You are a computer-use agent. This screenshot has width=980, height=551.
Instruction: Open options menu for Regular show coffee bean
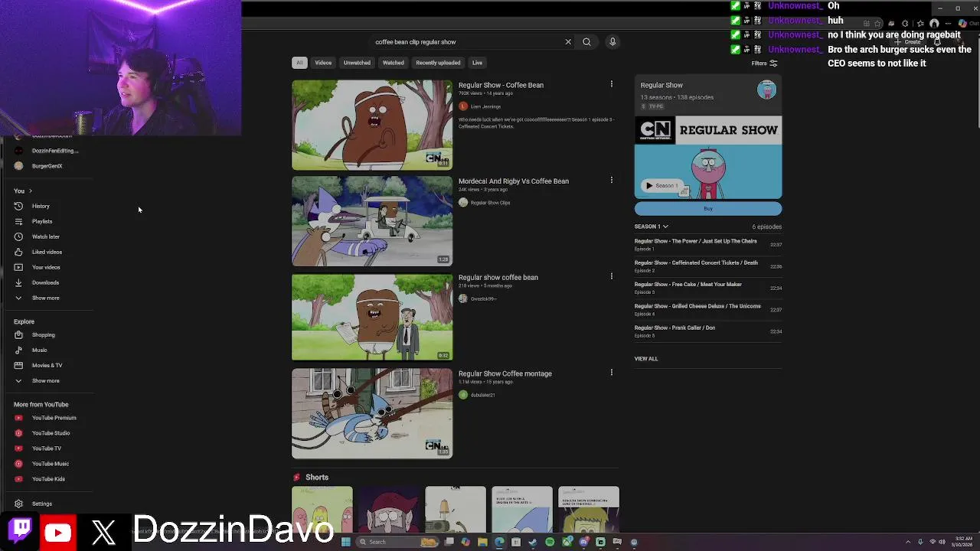[611, 275]
